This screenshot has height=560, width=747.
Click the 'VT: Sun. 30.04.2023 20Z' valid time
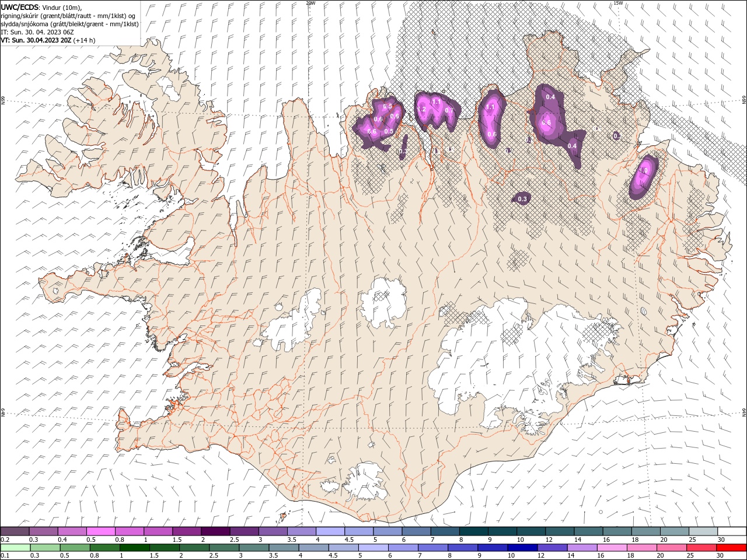[x=36, y=40]
